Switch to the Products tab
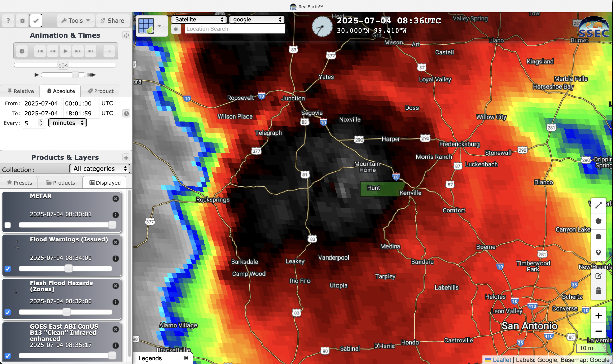613x364 pixels. click(x=60, y=182)
